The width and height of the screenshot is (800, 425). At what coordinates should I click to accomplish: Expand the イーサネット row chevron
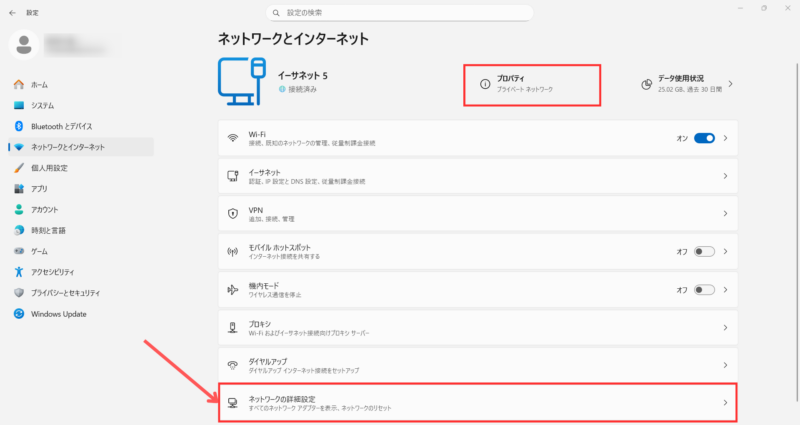[x=724, y=176]
